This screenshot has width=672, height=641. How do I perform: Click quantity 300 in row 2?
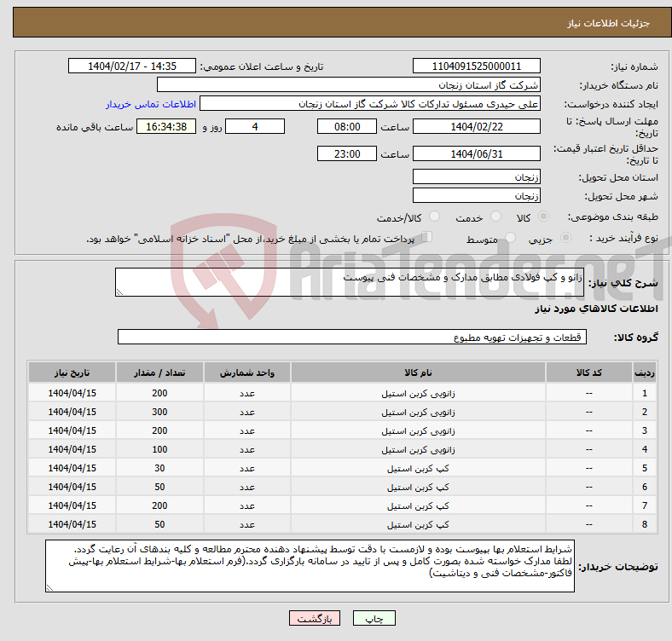pos(159,412)
